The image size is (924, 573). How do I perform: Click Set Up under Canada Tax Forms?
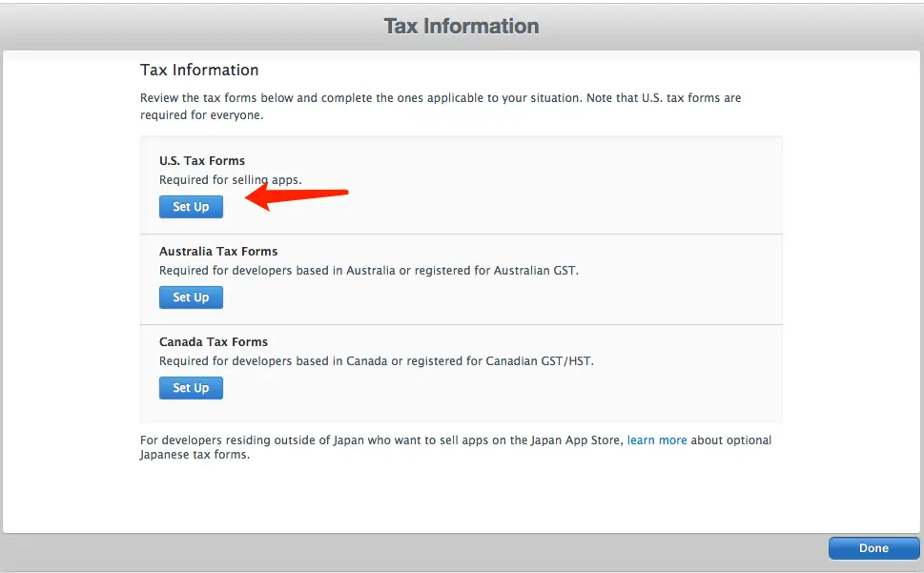(191, 388)
